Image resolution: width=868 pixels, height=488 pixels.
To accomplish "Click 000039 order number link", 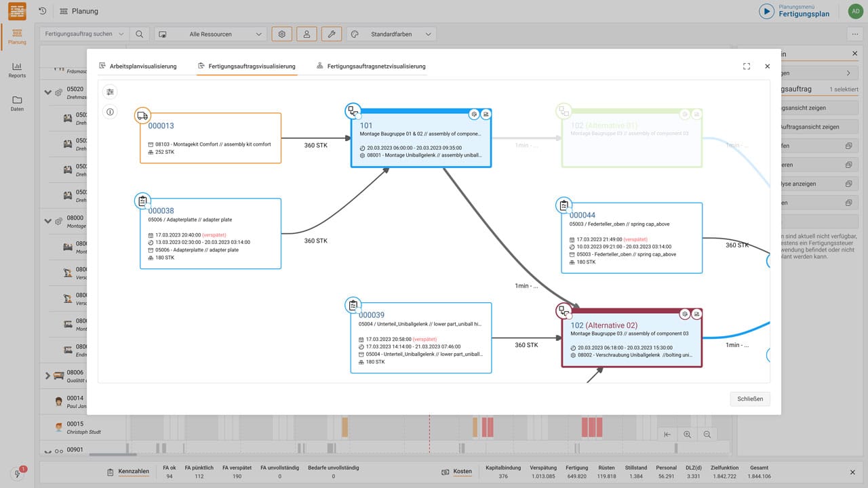I will pyautogui.click(x=372, y=314).
